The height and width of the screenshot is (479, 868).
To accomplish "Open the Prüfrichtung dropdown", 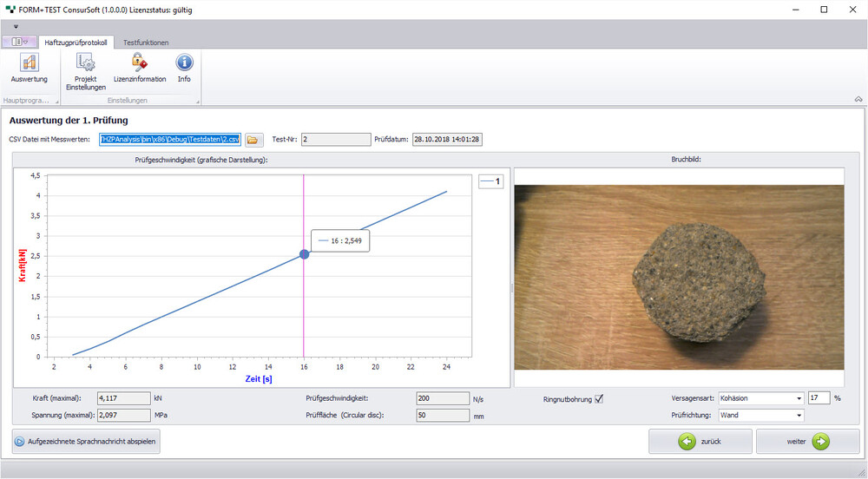I will pyautogui.click(x=798, y=415).
